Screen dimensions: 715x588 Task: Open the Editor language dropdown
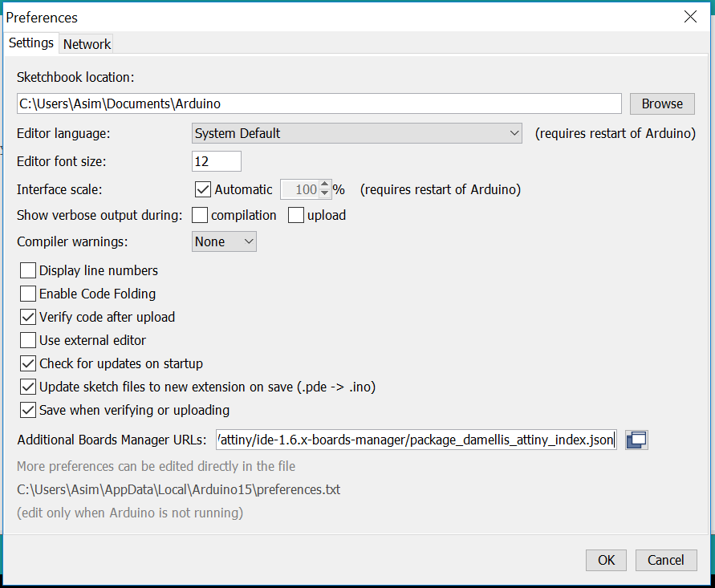pos(356,133)
